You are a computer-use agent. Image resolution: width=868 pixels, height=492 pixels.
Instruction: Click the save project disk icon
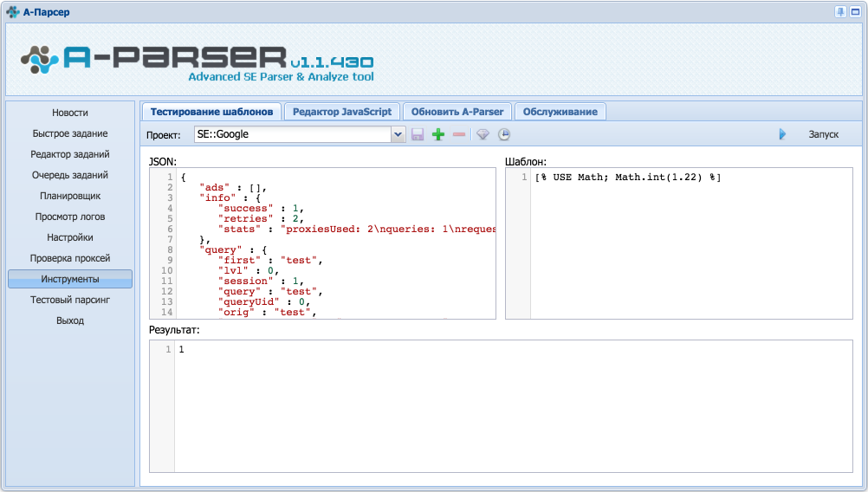click(418, 134)
